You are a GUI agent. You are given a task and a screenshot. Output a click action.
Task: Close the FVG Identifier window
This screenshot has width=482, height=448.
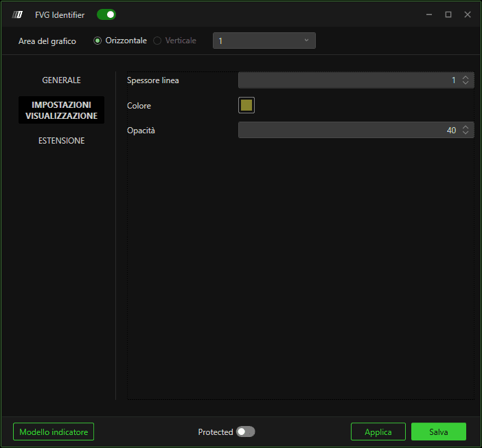click(468, 14)
